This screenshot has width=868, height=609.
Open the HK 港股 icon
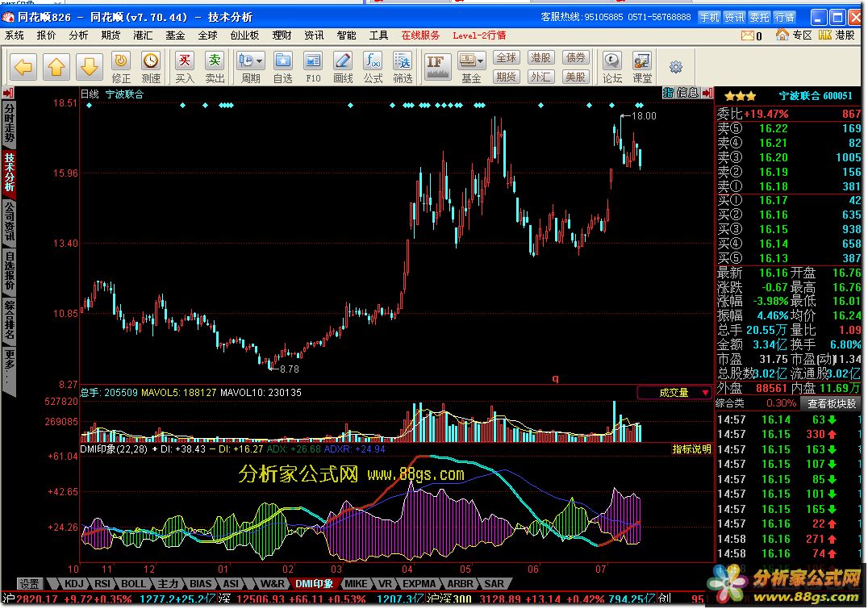pyautogui.click(x=837, y=35)
